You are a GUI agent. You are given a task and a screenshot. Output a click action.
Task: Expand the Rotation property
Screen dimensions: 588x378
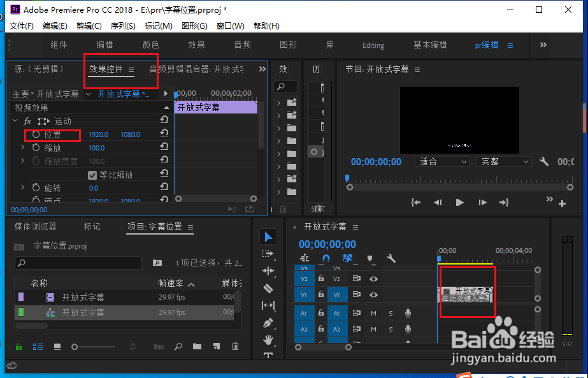(x=22, y=187)
